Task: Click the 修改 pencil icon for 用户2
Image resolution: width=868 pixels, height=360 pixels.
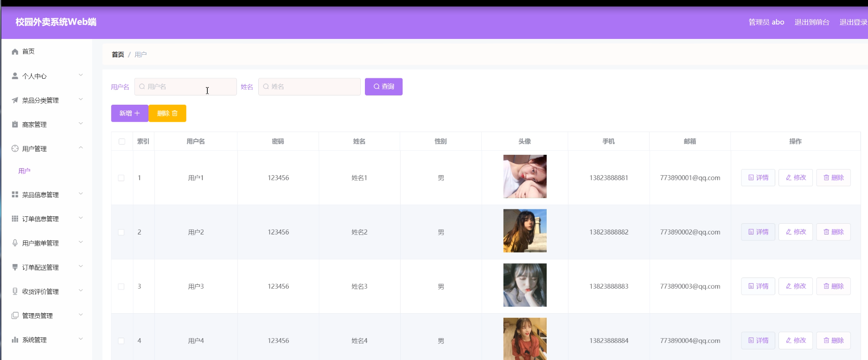Action: 789,232
